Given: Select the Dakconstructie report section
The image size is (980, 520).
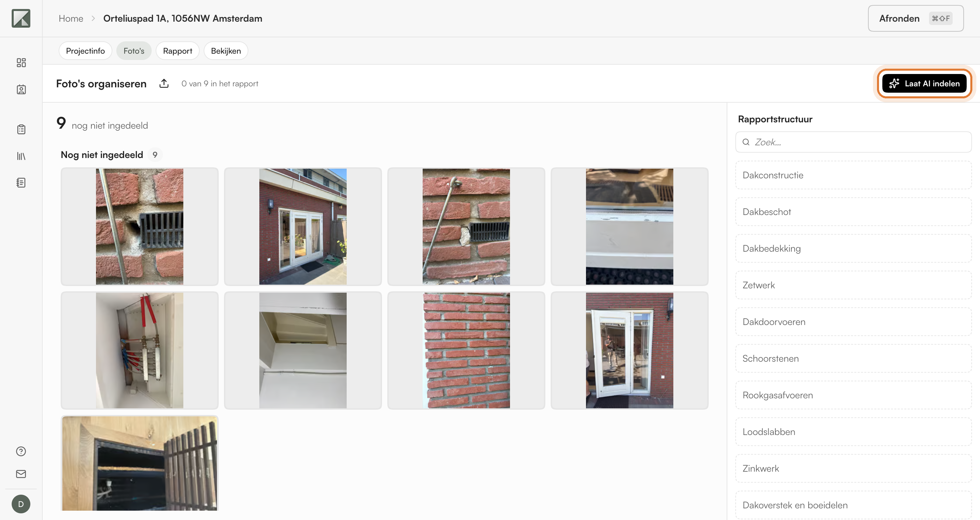Looking at the screenshot, I should pyautogui.click(x=853, y=175).
